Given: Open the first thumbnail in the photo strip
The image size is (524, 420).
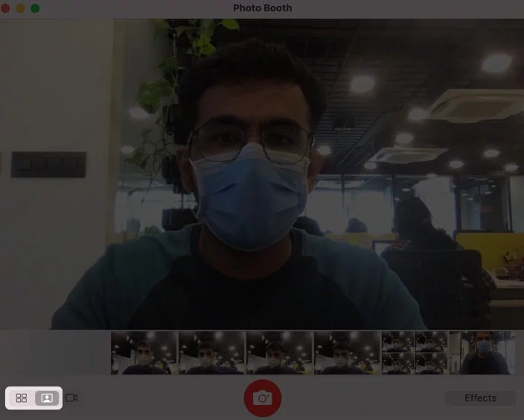Looking at the screenshot, I should point(144,353).
